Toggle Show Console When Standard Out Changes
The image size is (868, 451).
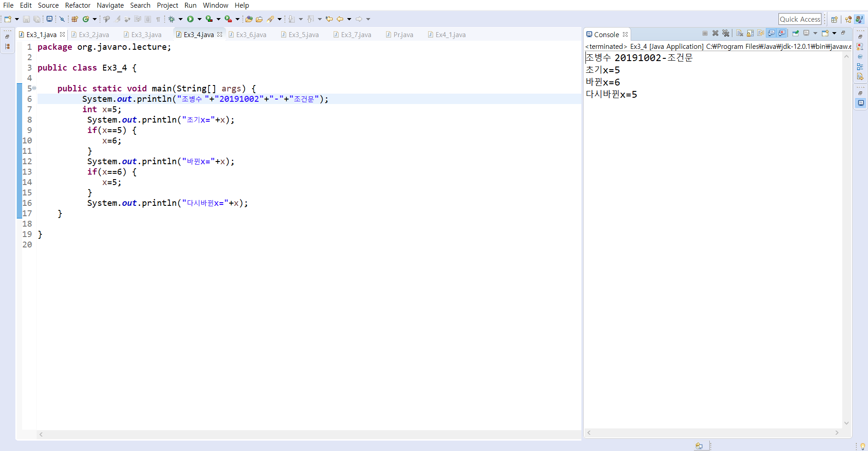tap(771, 33)
